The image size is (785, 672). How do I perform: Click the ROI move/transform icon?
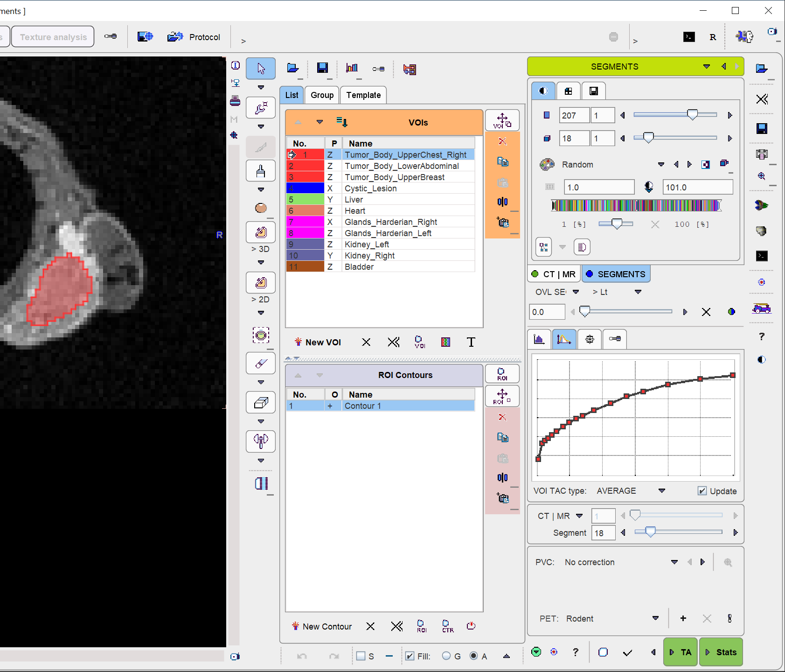coord(502,396)
